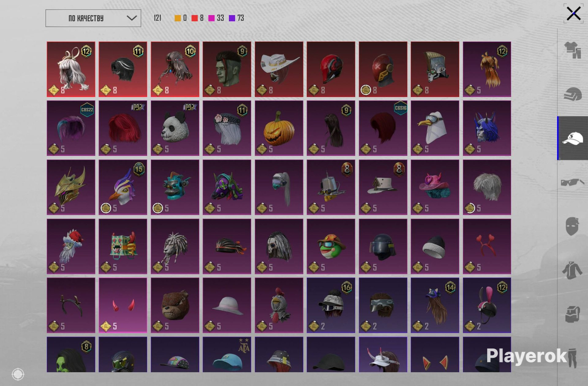Select the rooster with Santa hat
This screenshot has height=386, width=588.
(71, 246)
